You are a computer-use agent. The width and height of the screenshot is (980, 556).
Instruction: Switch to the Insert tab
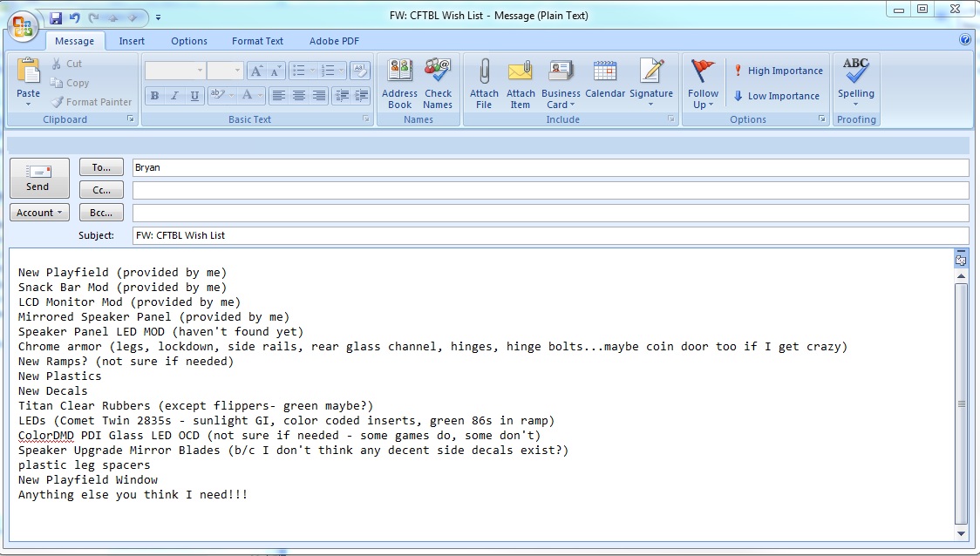tap(132, 41)
